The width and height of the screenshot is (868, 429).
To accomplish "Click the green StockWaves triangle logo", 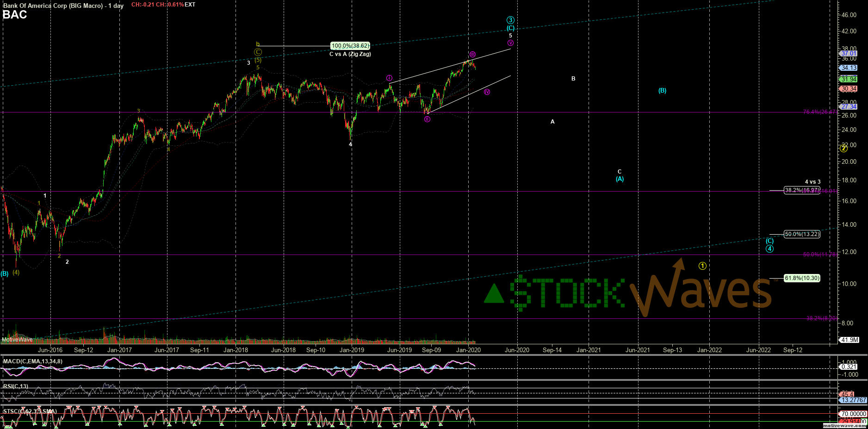I will [x=494, y=294].
